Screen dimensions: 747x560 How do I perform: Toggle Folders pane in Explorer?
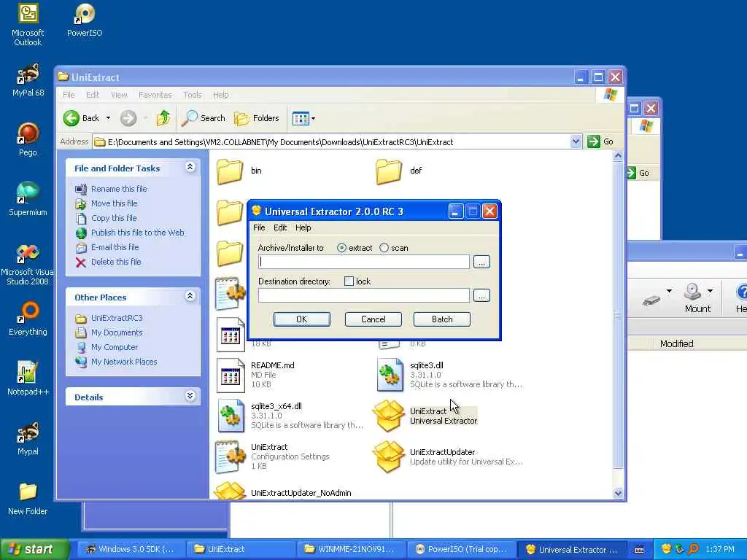tap(257, 118)
